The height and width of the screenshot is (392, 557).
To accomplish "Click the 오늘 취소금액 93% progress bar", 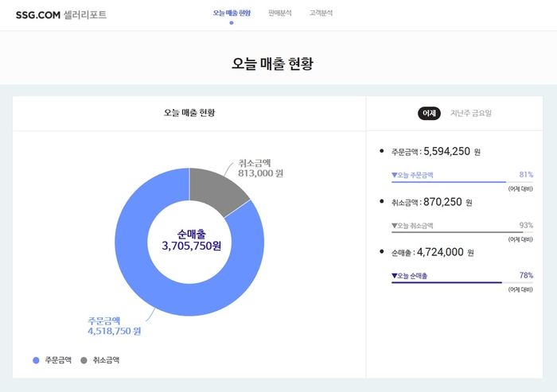I will coord(462,232).
